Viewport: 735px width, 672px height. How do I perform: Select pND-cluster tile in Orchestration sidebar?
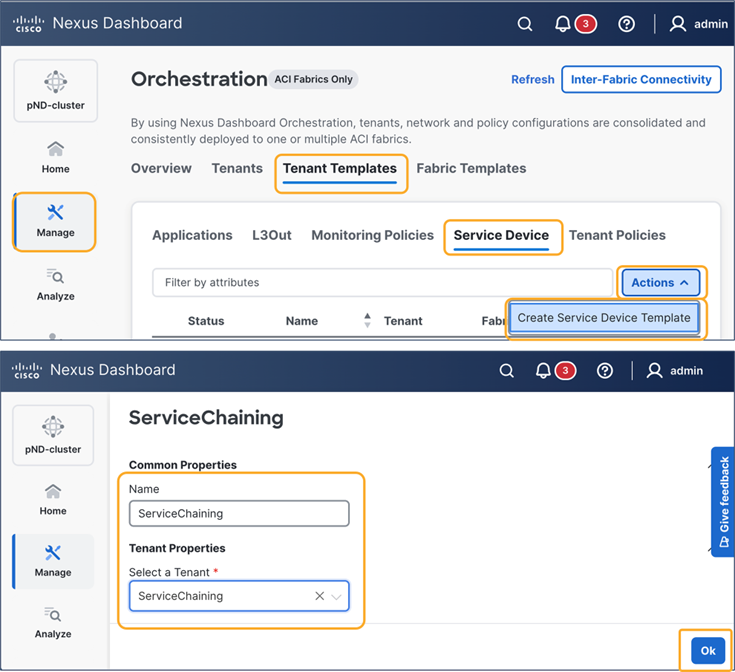click(55, 90)
